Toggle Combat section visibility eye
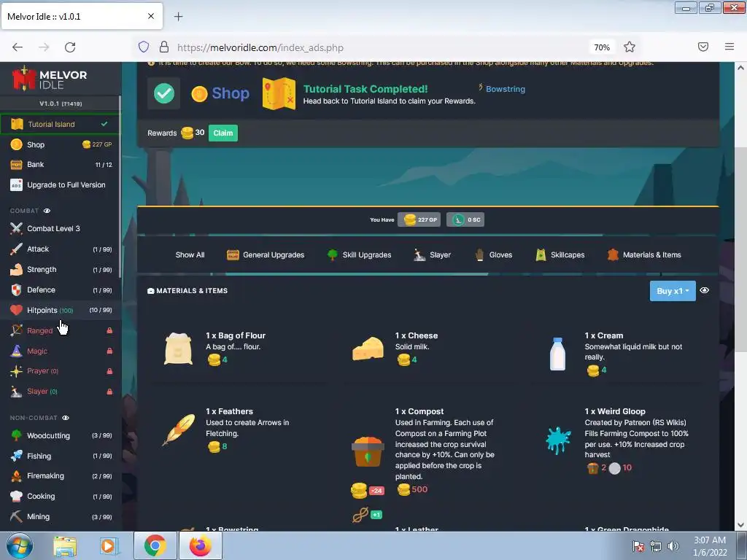Image resolution: width=747 pixels, height=560 pixels. (47, 211)
